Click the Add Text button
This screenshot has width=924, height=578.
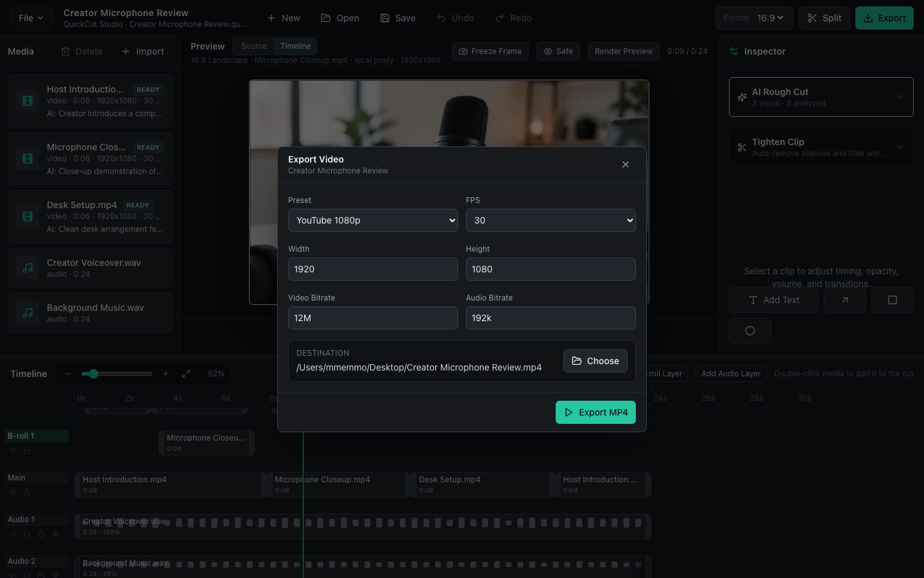[774, 300]
